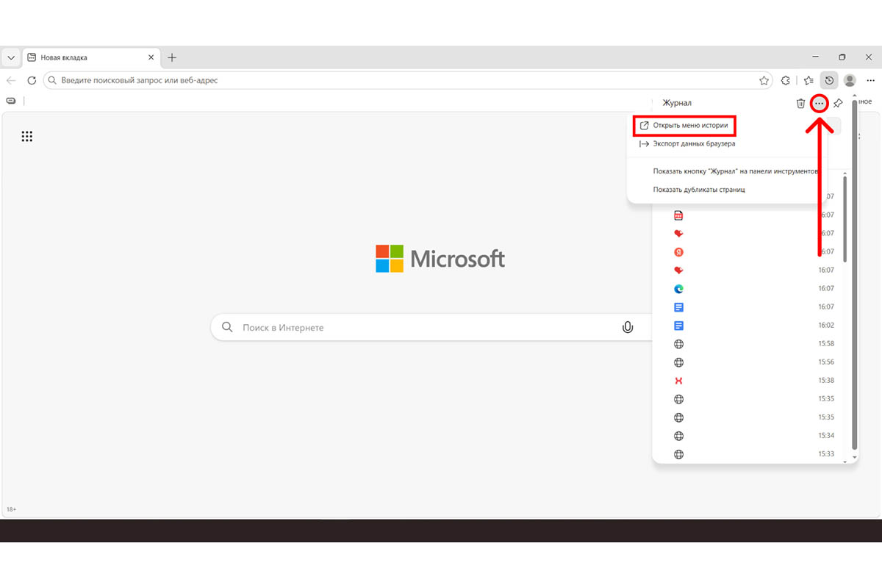Click the favorites bar icon under back arrow
Image resolution: width=882 pixels, height=588 pixels.
coord(11,101)
